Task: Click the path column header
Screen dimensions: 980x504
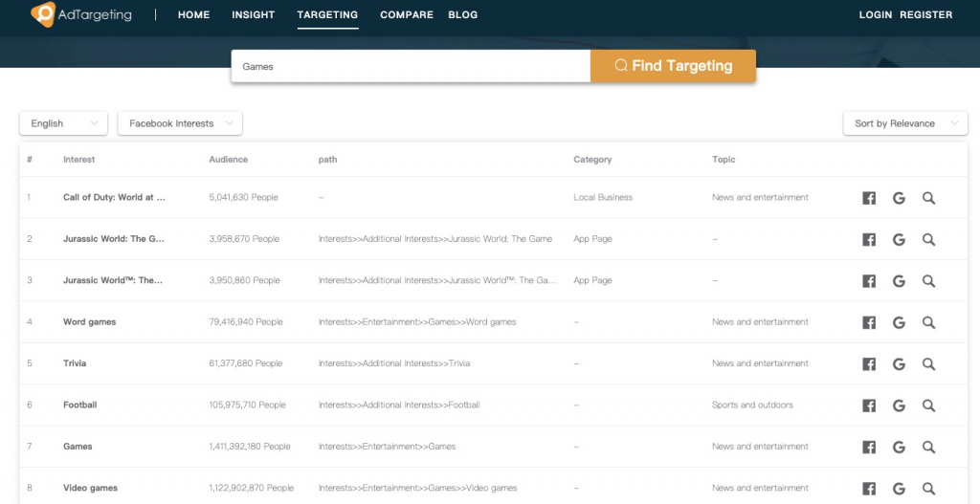Action: [327, 160]
